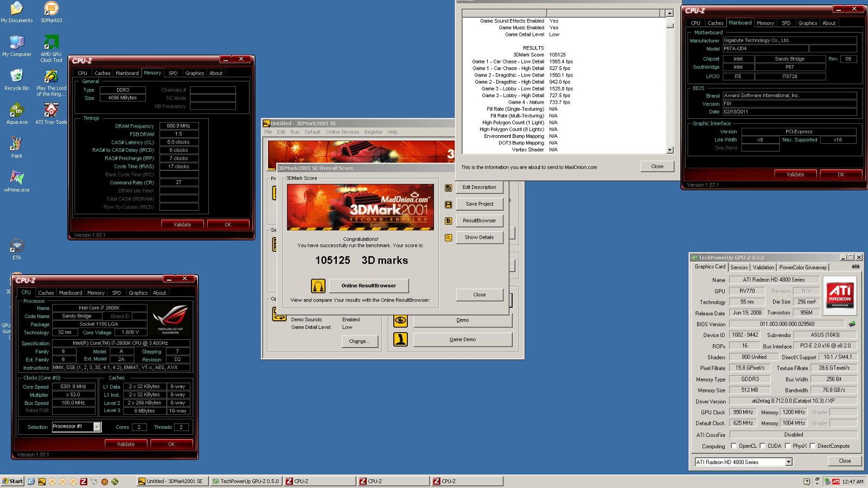This screenshot has width=868, height=488.
Task: Click the CPU-Z quick launch icon in taskbar
Action: click(x=84, y=481)
